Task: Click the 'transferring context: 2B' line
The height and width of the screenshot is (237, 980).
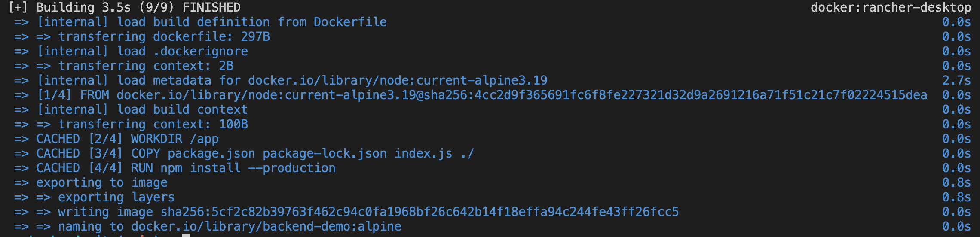Action: tap(146, 66)
